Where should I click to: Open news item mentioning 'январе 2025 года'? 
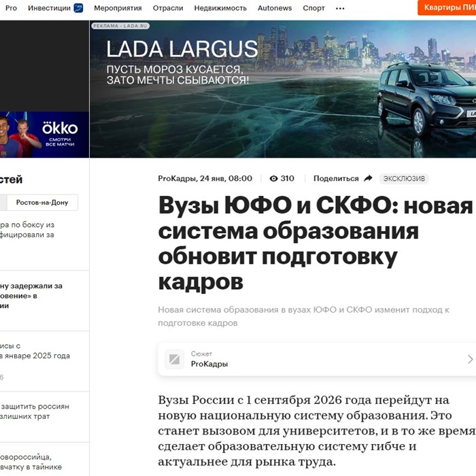35,351
